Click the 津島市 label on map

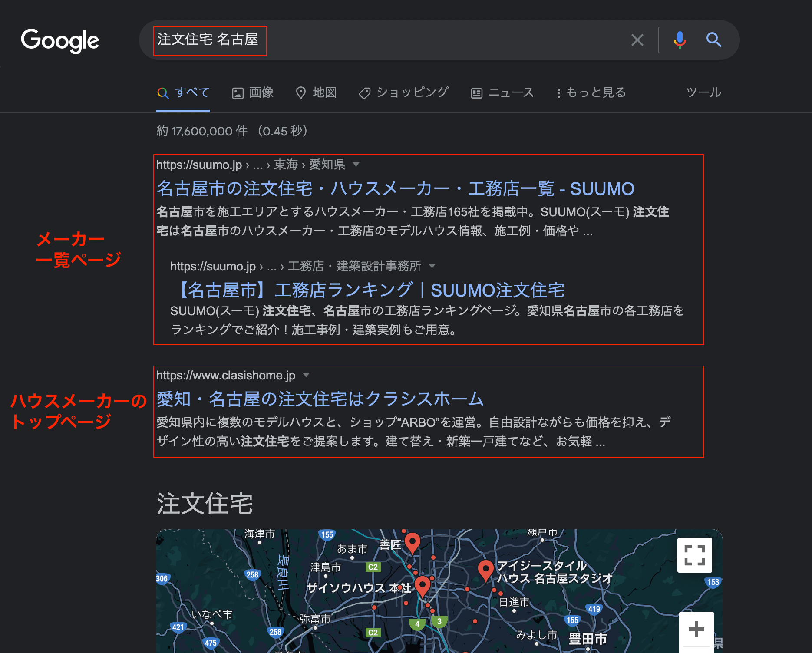(325, 567)
